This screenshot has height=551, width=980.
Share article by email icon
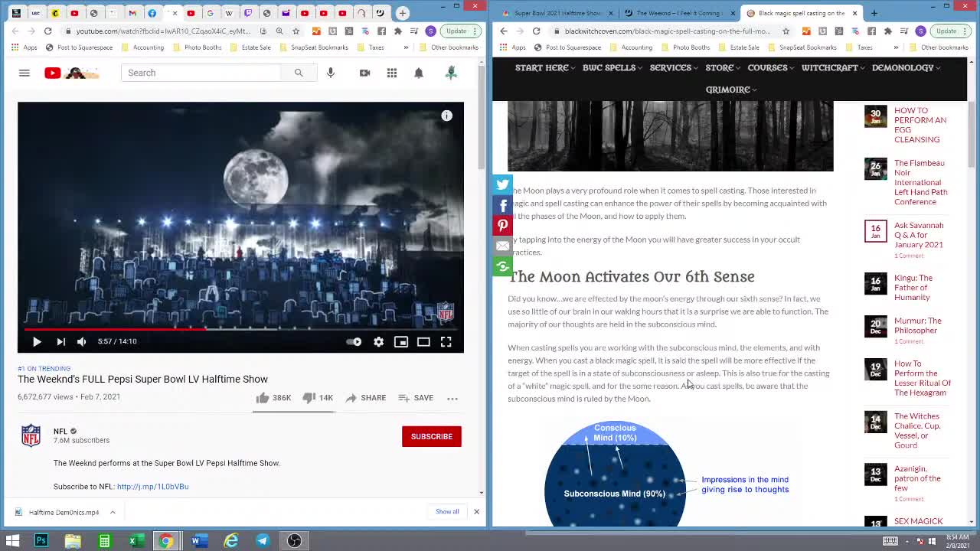click(x=502, y=246)
